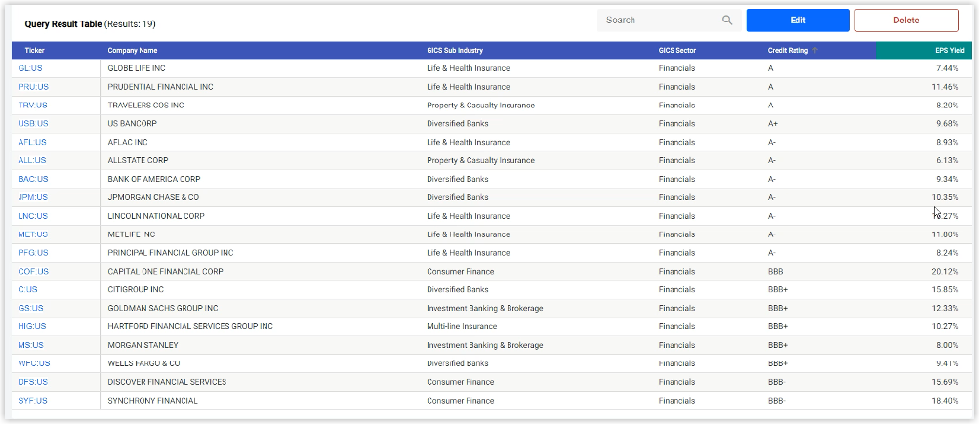Select SYNCHRONY FINANCIAL company cell

click(152, 401)
